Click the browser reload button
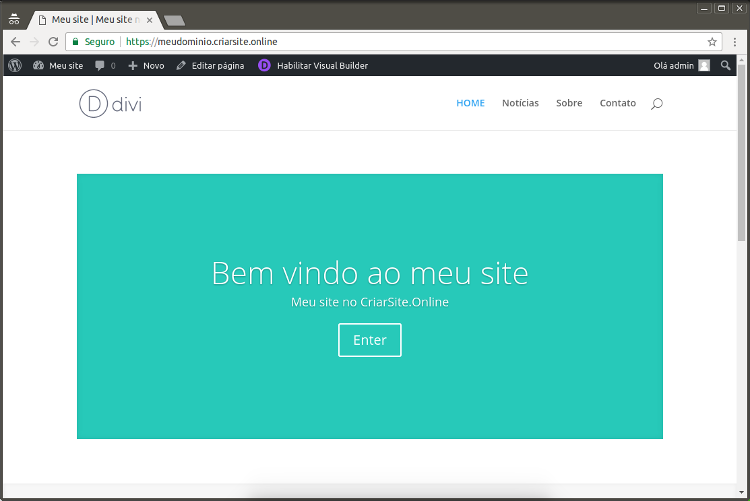 53,42
